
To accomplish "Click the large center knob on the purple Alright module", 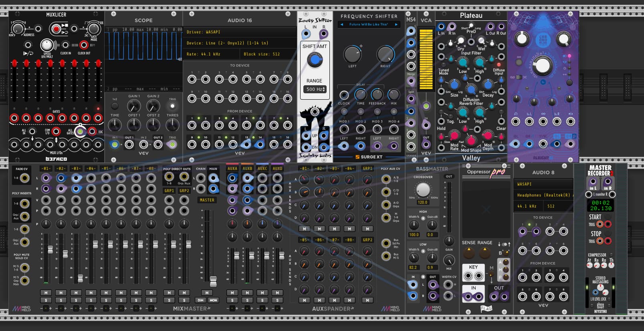I will [x=542, y=66].
